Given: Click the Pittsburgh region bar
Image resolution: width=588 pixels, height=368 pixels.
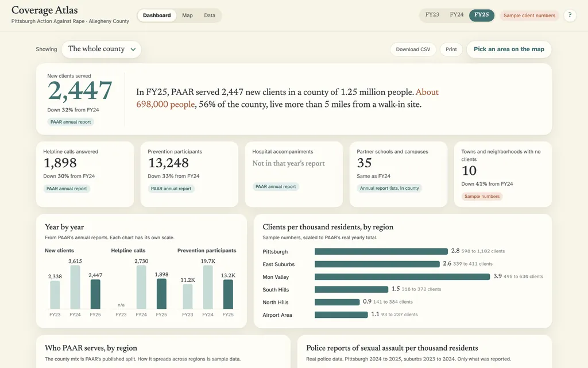Looking at the screenshot, I should point(381,252).
